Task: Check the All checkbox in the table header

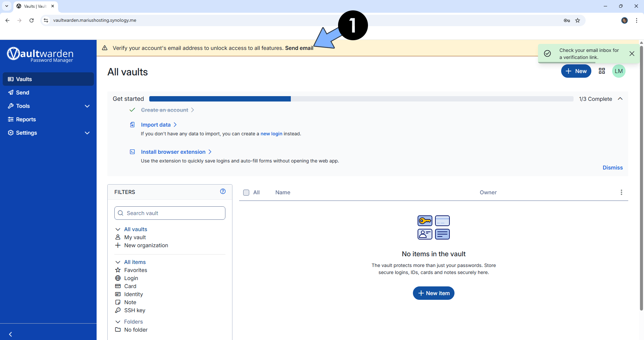Action: click(x=246, y=193)
